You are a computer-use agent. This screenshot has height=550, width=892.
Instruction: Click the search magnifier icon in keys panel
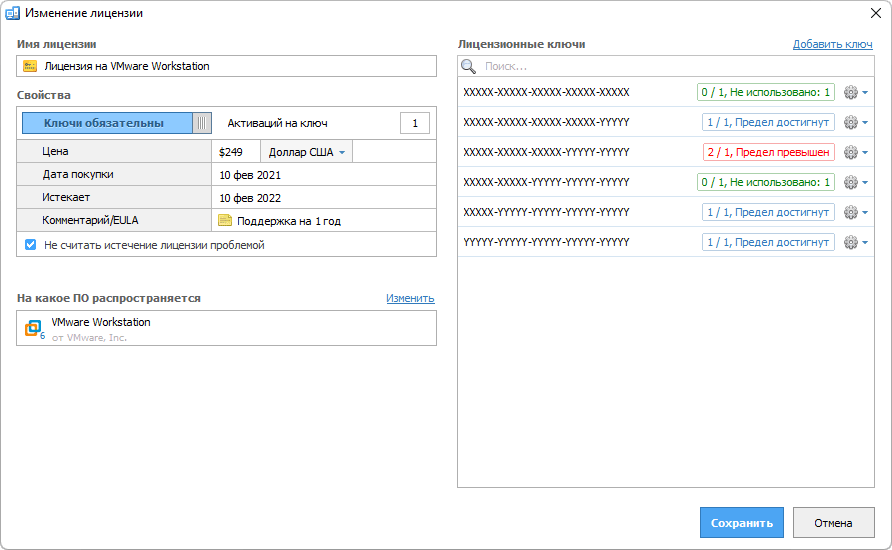468,66
